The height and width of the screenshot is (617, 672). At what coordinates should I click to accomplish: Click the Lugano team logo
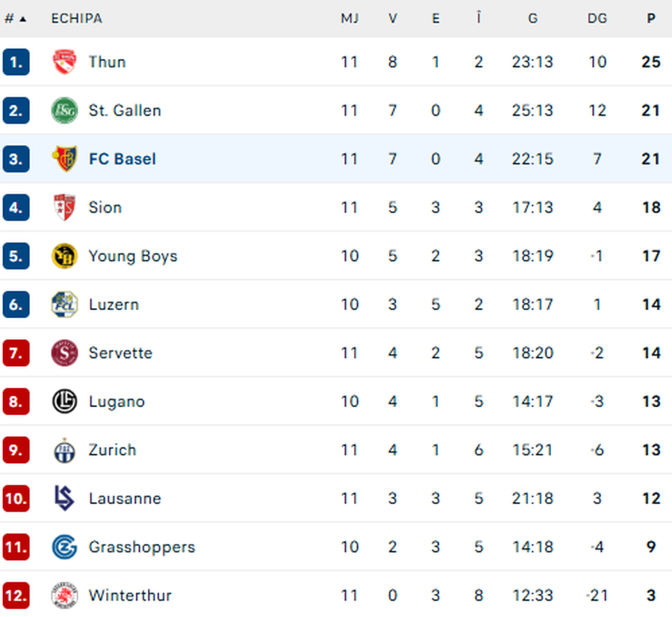coord(64,402)
